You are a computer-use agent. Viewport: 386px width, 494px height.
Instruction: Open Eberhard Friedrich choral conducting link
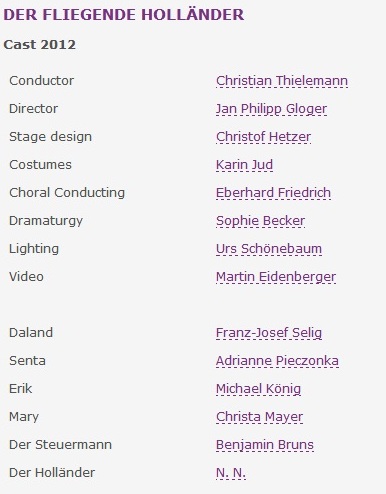tap(273, 193)
